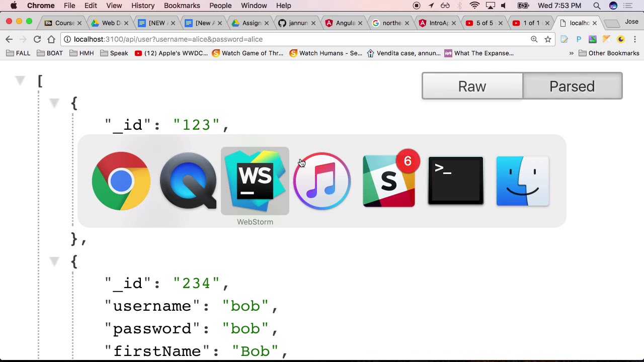Select QuickTime Player in the app switcher
Image resolution: width=644 pixels, height=362 pixels.
click(x=188, y=181)
